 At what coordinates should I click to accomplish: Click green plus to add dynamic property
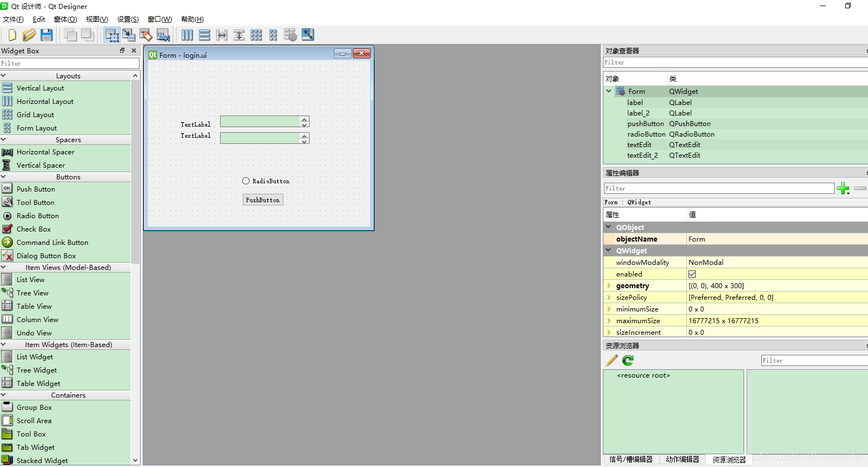click(843, 189)
